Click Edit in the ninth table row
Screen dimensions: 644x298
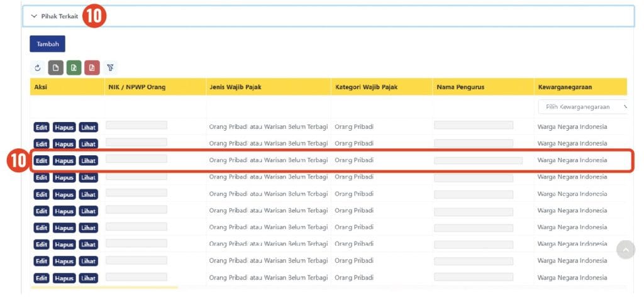click(x=42, y=261)
